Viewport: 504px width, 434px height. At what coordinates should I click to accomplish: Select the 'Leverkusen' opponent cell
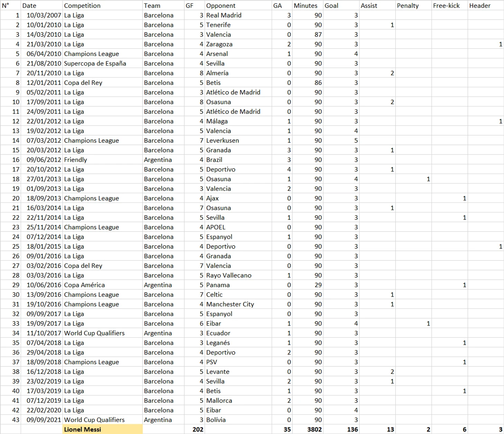click(x=238, y=140)
